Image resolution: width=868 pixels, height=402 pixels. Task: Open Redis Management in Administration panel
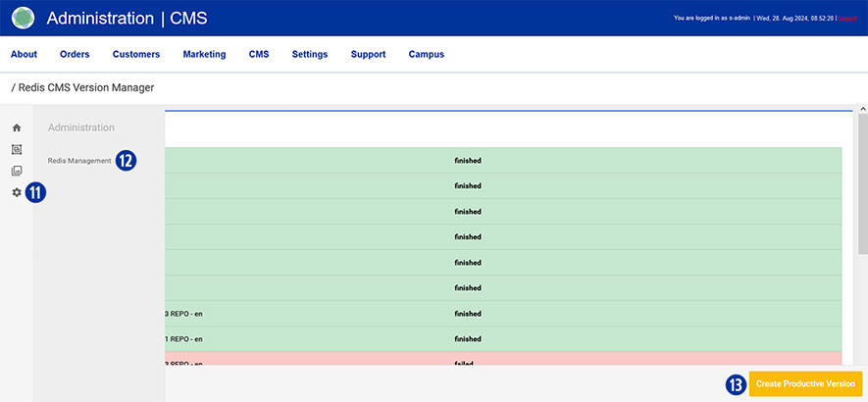tap(79, 161)
